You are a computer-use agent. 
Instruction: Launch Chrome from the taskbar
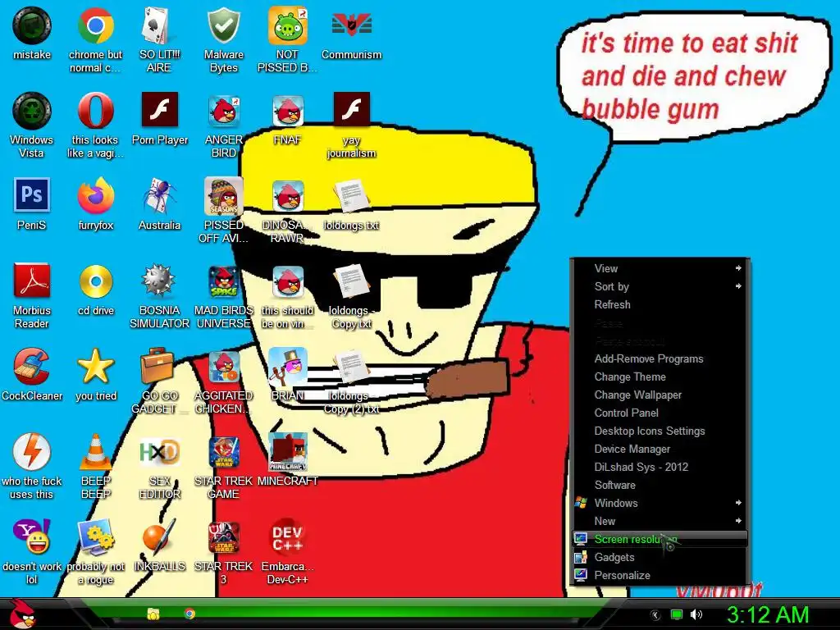pyautogui.click(x=189, y=614)
